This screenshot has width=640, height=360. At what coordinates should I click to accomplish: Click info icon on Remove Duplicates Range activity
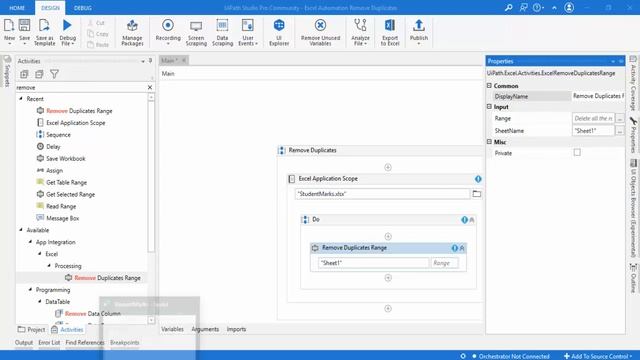pyautogui.click(x=454, y=248)
